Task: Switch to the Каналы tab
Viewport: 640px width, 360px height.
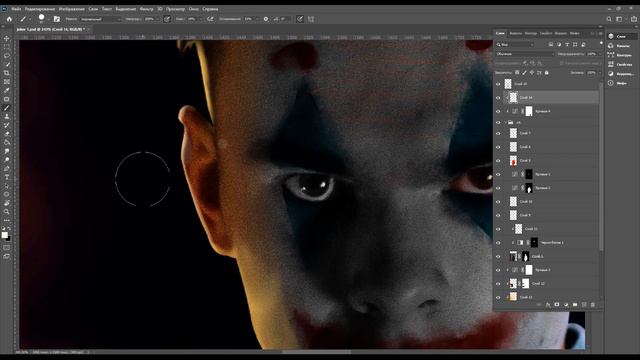Action: 516,33
